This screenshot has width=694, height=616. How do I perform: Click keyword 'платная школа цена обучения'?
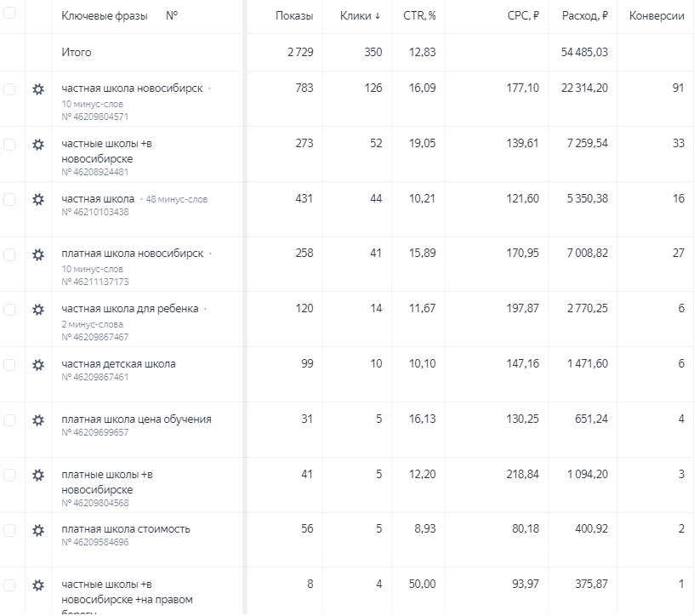click(x=136, y=419)
